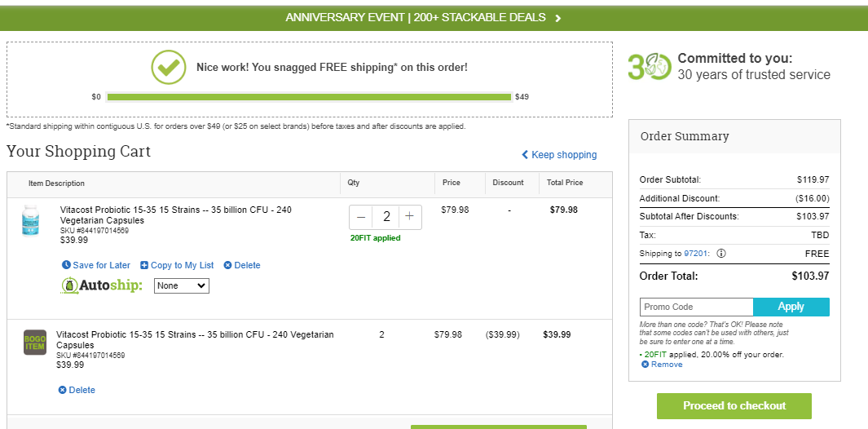Proceed to checkout

tap(734, 405)
